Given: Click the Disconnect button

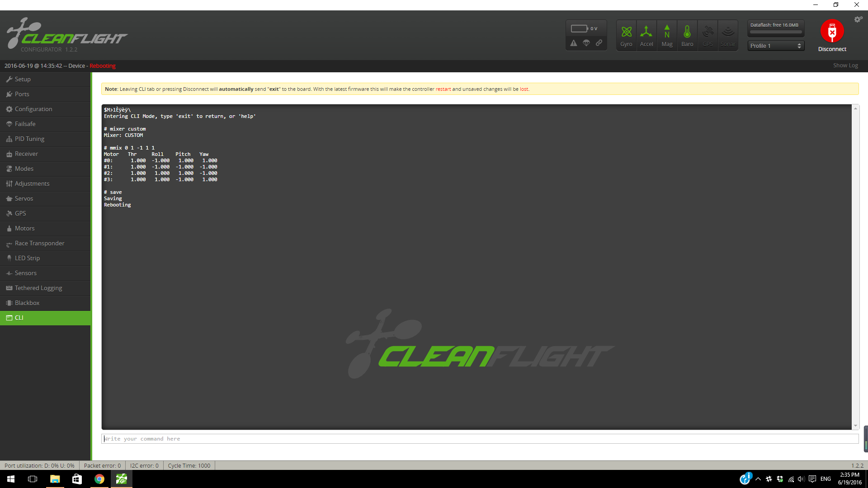Looking at the screenshot, I should (x=832, y=36).
